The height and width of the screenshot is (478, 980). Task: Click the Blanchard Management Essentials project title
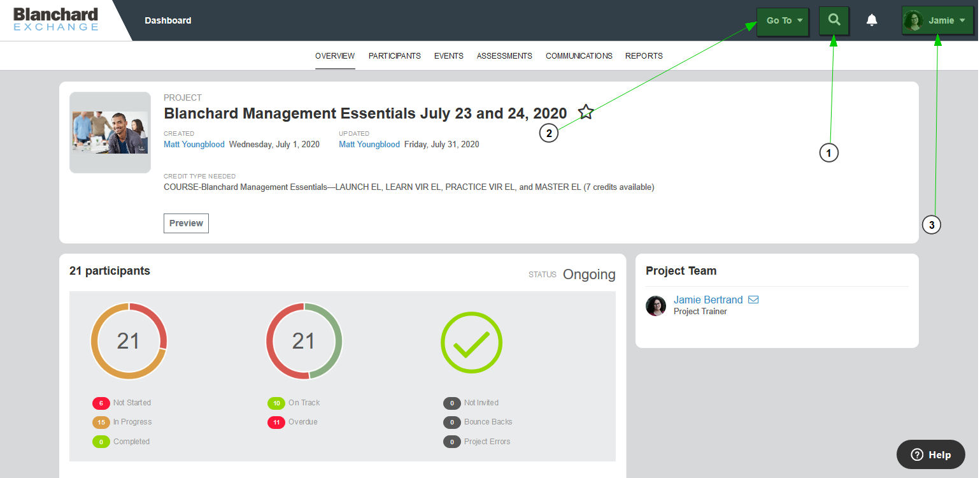coord(366,113)
